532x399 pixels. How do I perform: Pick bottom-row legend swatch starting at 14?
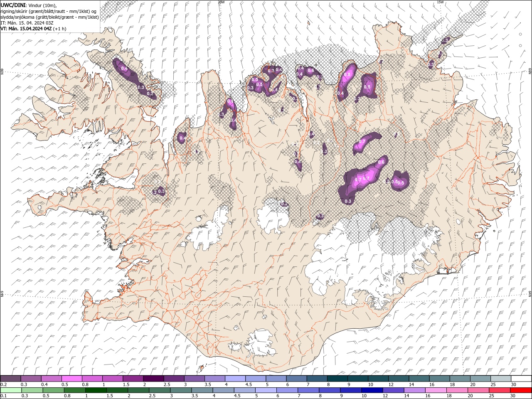[x=415, y=390]
